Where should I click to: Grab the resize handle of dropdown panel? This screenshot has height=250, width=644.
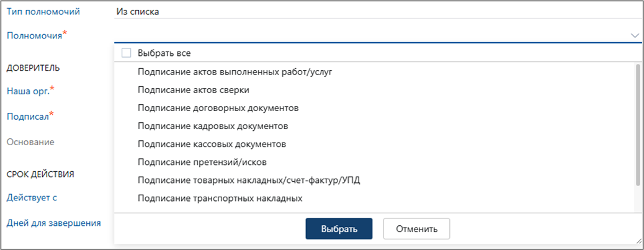(x=637, y=241)
